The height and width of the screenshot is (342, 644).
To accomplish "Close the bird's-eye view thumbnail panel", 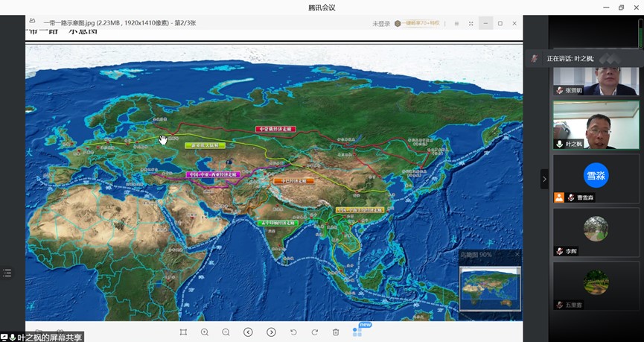I will 517,255.
